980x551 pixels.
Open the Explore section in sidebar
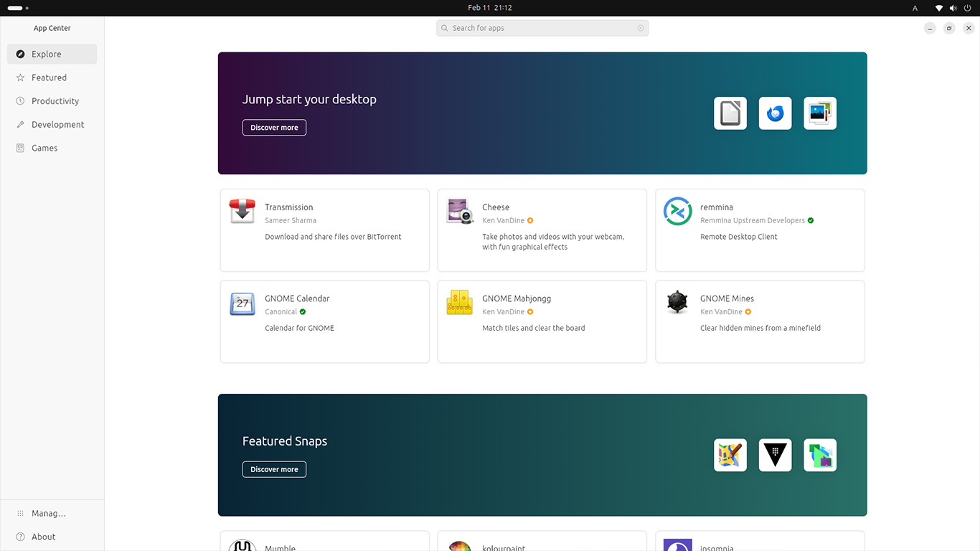pyautogui.click(x=52, y=54)
